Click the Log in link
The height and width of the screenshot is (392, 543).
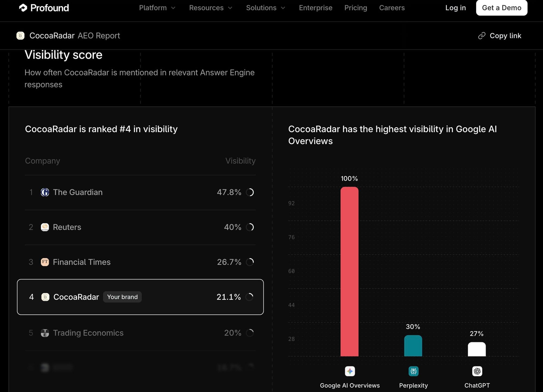pos(455,8)
